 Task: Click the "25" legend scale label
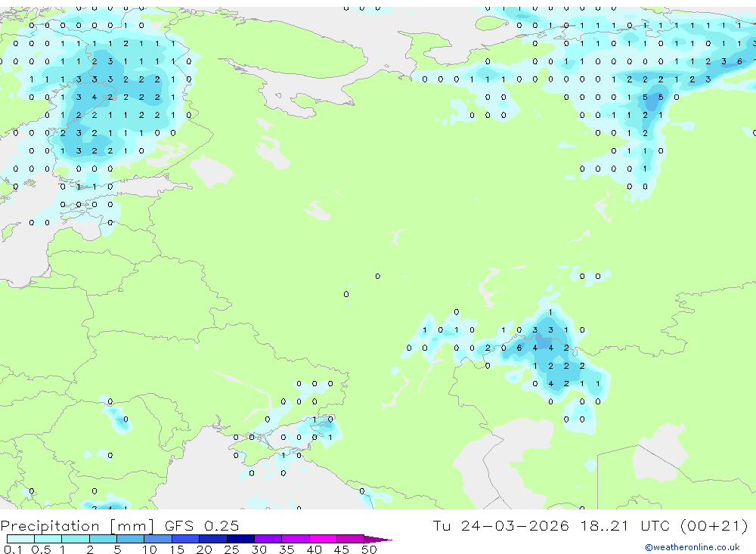click(x=231, y=549)
